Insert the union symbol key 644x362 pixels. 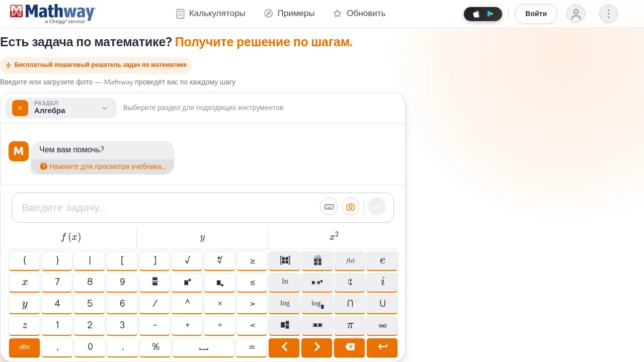382,304
